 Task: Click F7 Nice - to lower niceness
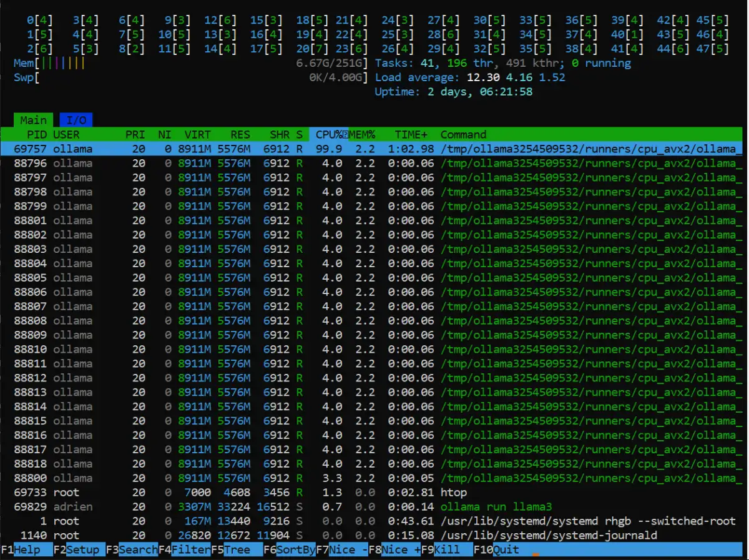pos(341,549)
